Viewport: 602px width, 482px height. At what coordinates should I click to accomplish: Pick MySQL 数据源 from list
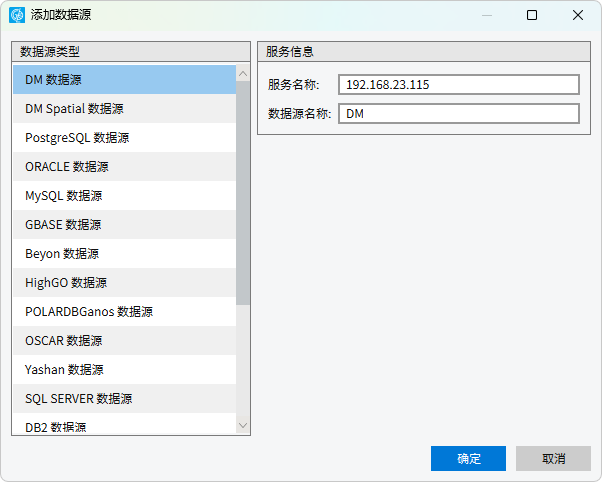click(x=124, y=195)
